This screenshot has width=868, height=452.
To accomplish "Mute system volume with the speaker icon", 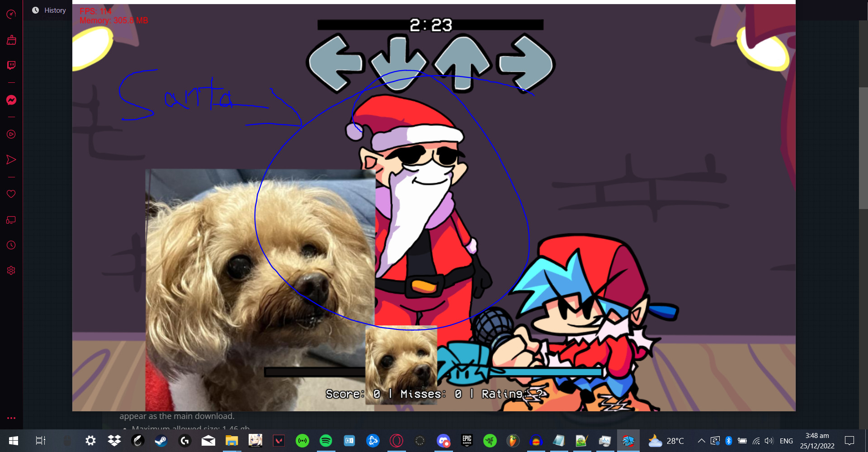I will (769, 441).
